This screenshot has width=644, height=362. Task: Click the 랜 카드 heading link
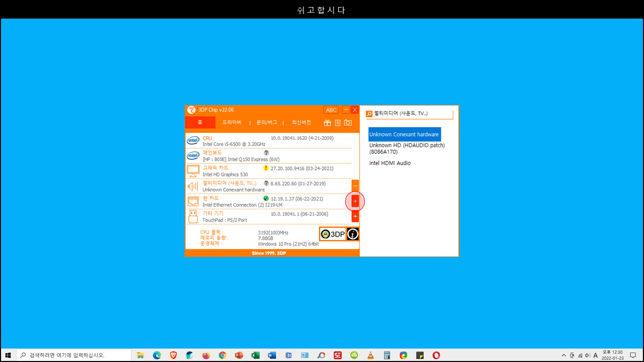tap(211, 198)
